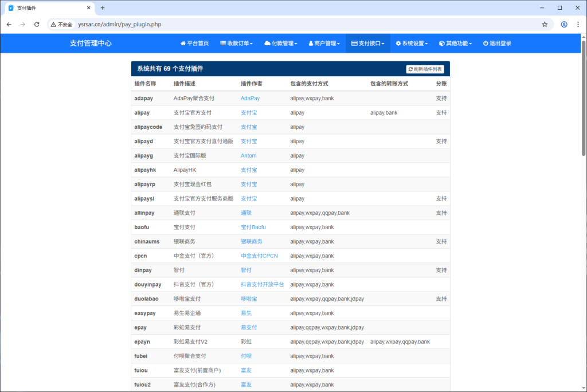This screenshot has width=587, height=392.
Task: Click the page vertical scrollbar thumb
Action: 584,97
